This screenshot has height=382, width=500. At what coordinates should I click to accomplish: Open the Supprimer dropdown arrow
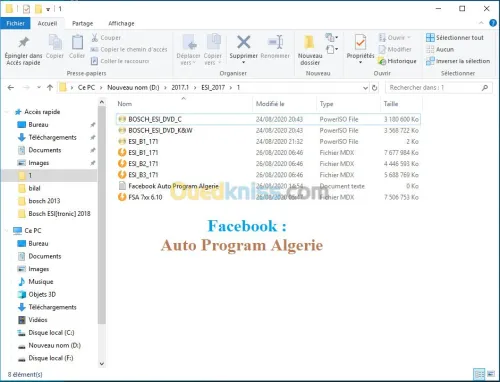(x=244, y=63)
